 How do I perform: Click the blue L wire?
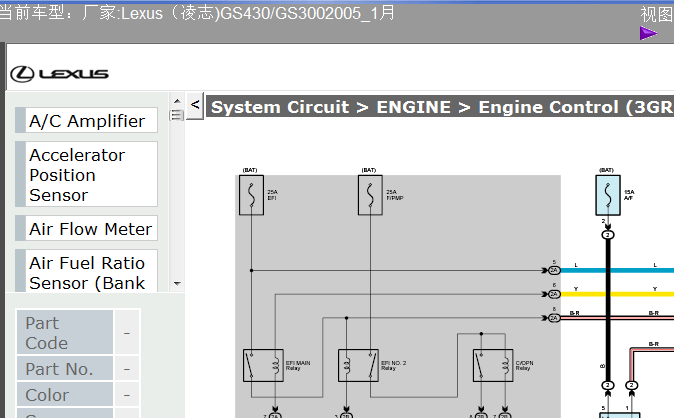[617, 270]
